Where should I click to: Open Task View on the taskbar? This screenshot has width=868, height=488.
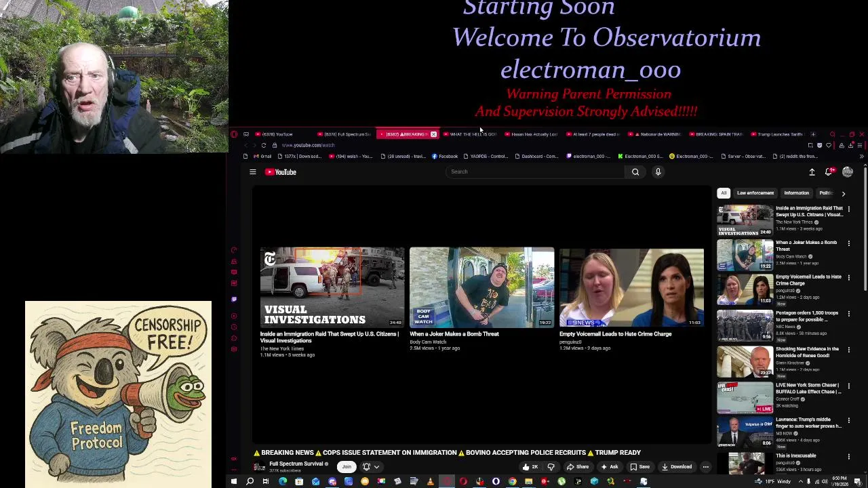pyautogui.click(x=266, y=482)
